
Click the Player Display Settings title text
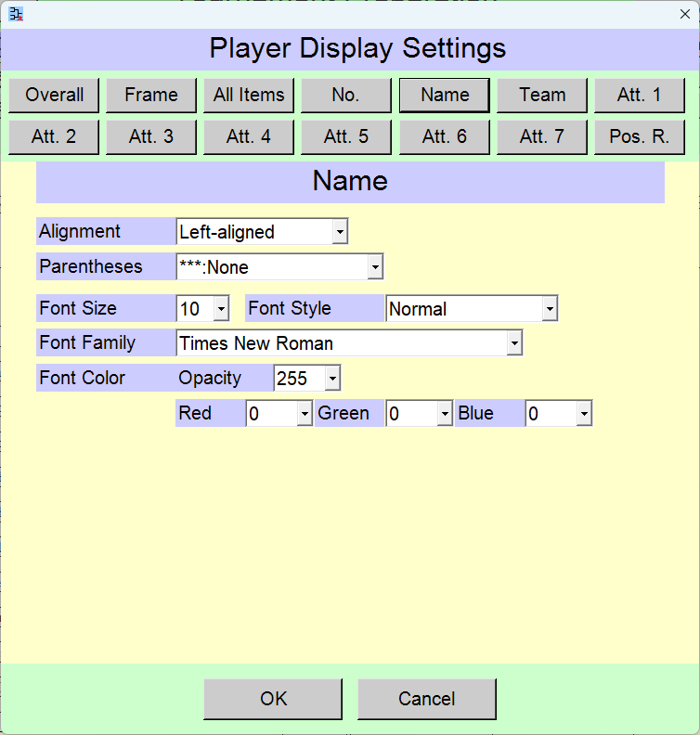click(357, 48)
